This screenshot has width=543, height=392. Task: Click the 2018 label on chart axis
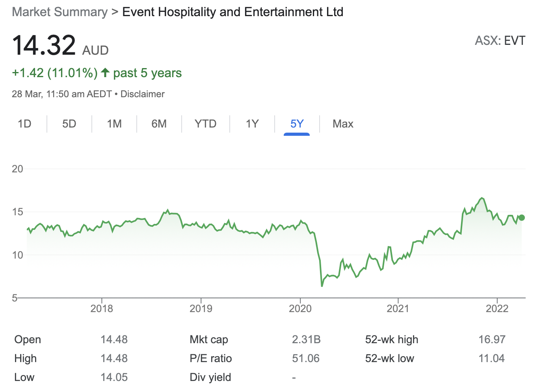click(102, 308)
